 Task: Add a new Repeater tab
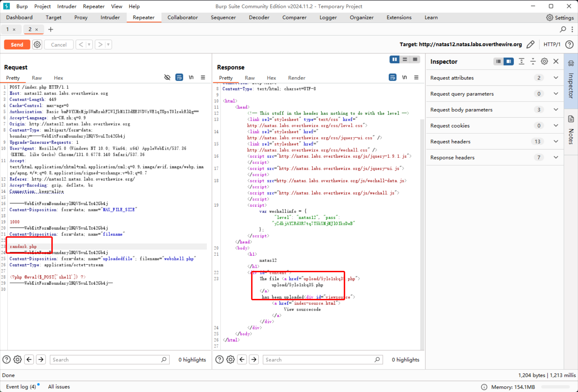[51, 29]
